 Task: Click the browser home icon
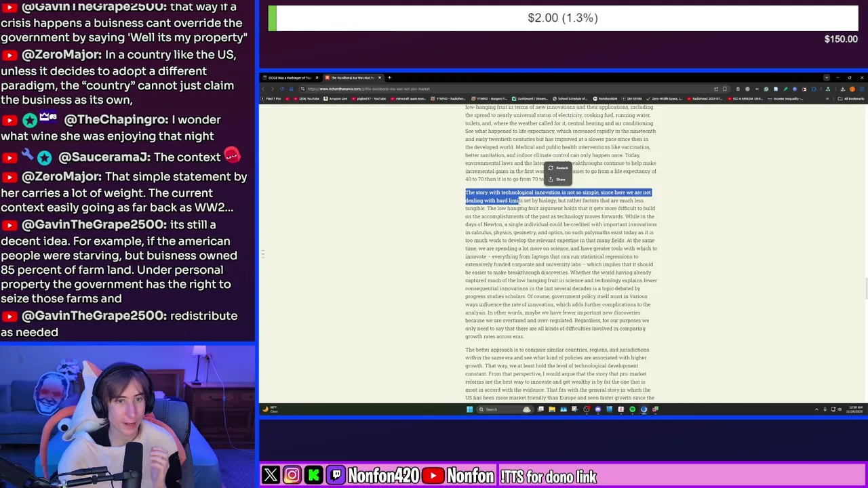point(292,89)
